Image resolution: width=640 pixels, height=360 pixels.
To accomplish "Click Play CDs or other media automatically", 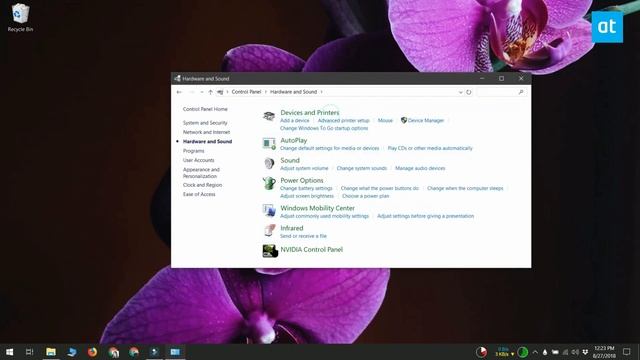I will (430, 149).
